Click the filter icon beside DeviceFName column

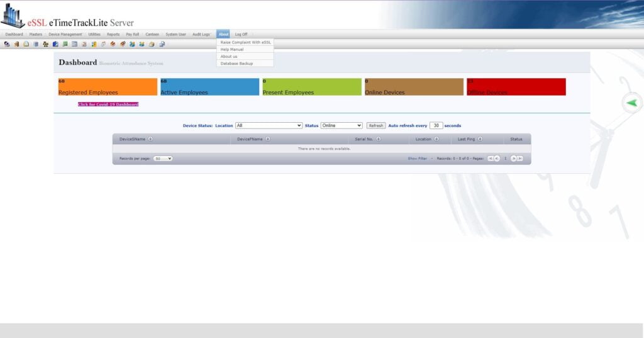point(268,139)
